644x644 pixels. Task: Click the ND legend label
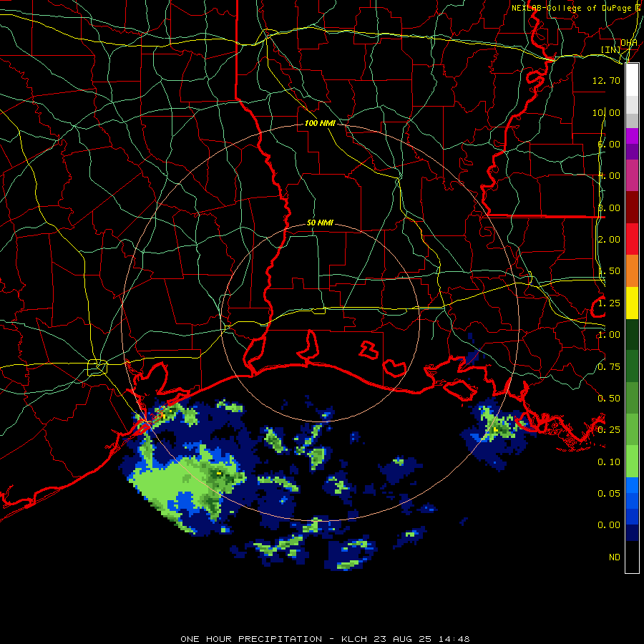click(x=615, y=557)
